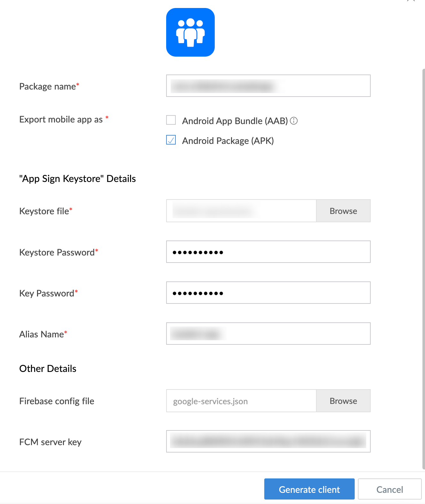
Task: Click the vertical scrollbar on the right
Action: click(x=423, y=269)
